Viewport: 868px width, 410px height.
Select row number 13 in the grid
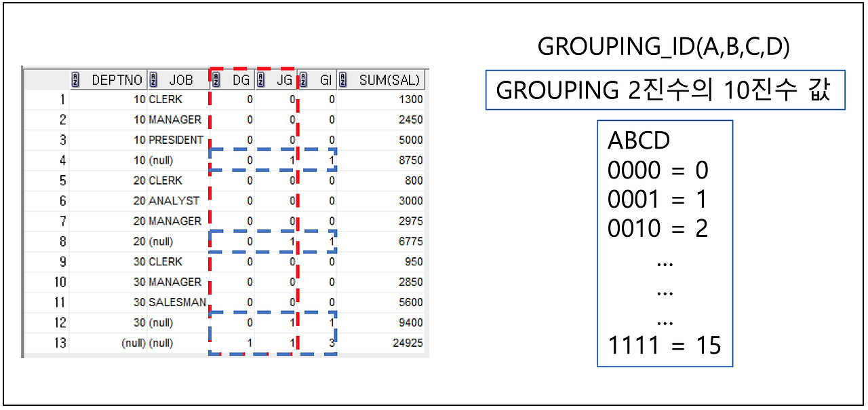(60, 343)
